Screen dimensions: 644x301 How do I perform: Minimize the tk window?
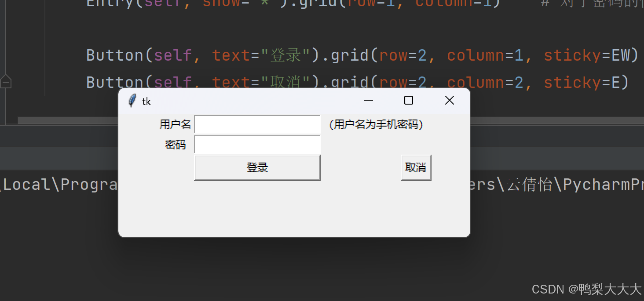point(369,101)
